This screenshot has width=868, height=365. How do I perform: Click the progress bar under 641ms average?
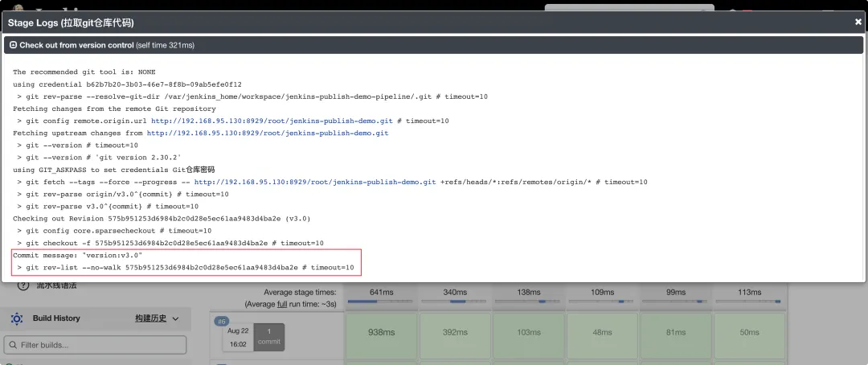(382, 301)
